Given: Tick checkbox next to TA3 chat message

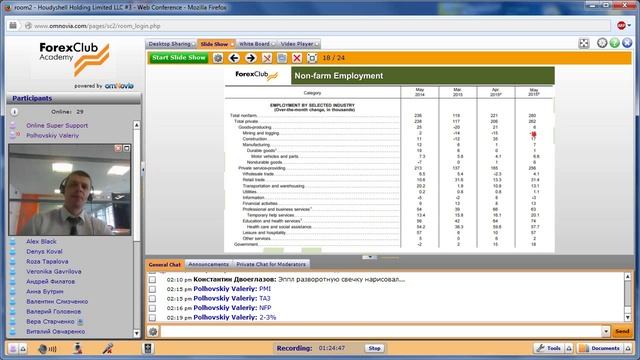Looking at the screenshot, I should click(152, 298).
